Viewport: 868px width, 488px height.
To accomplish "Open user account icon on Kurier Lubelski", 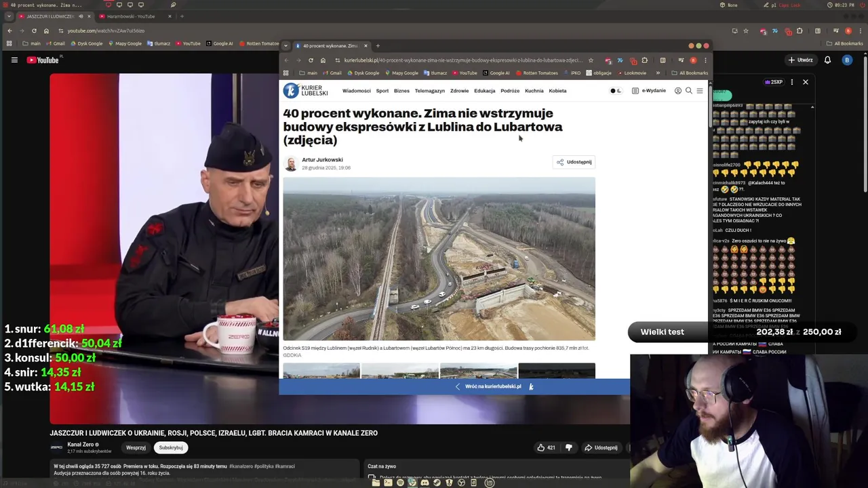I will [677, 91].
